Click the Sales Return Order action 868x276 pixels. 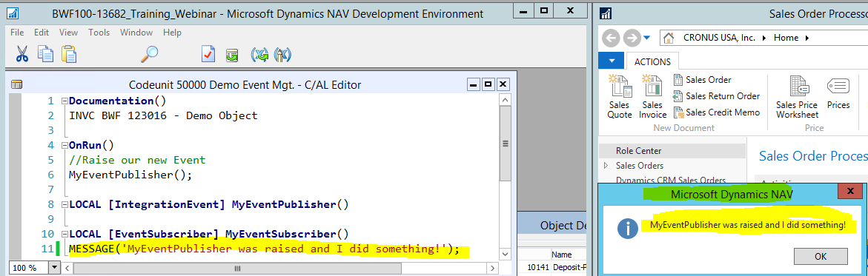716,96
